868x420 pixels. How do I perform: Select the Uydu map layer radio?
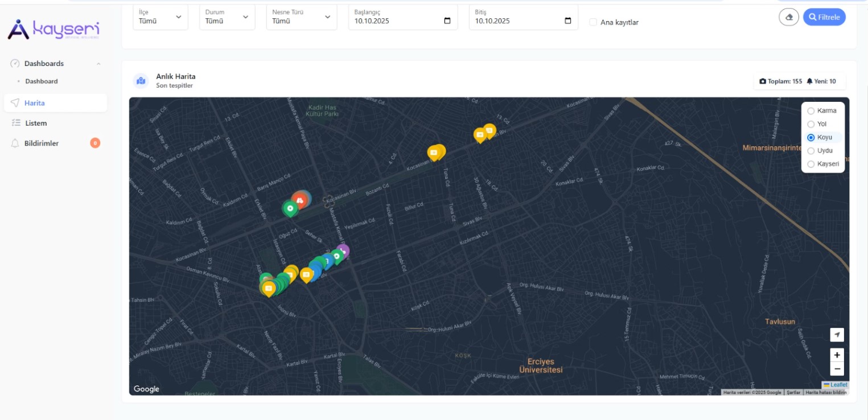[811, 151]
